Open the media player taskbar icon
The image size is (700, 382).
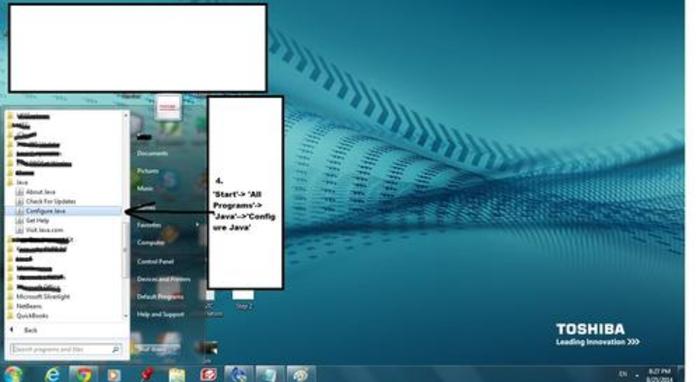click(x=113, y=375)
